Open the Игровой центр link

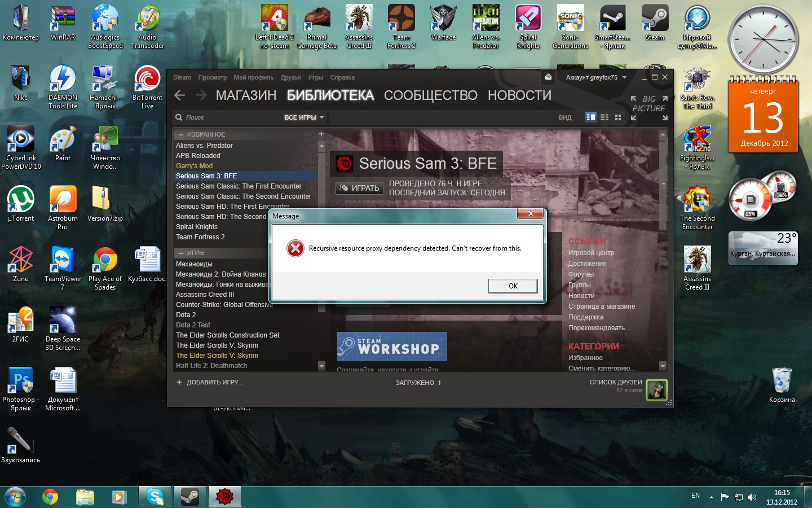coord(591,253)
